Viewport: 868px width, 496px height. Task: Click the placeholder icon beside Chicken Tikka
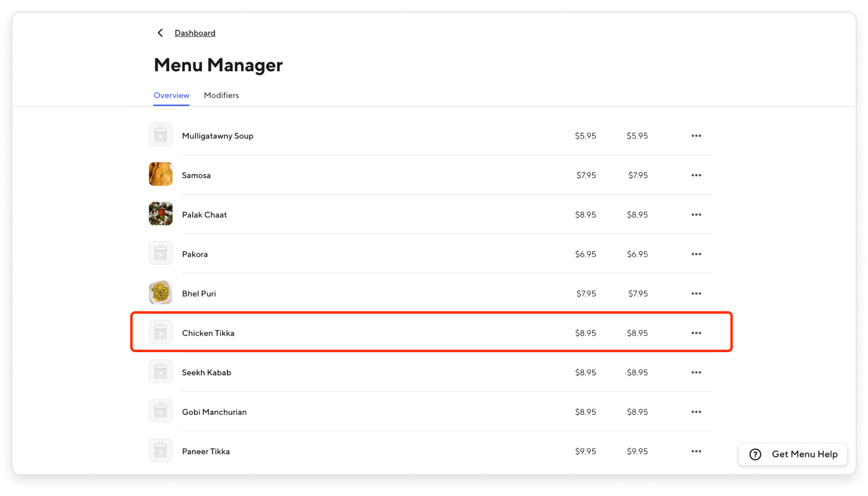(161, 332)
